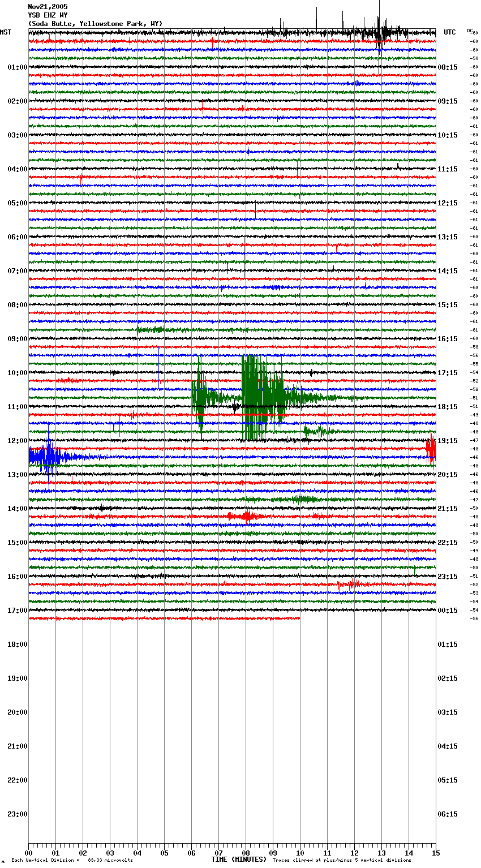Pick the 03:00 MST row label
The width and height of the screenshot is (481, 868).
click(18, 135)
